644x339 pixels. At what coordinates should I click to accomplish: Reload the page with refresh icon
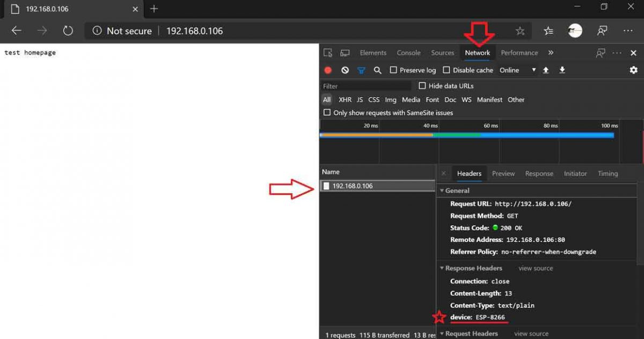(x=68, y=31)
